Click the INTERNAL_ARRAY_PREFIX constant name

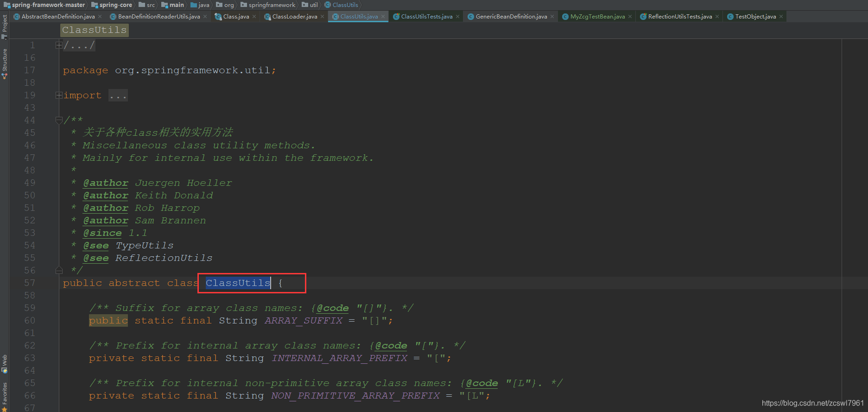340,358
